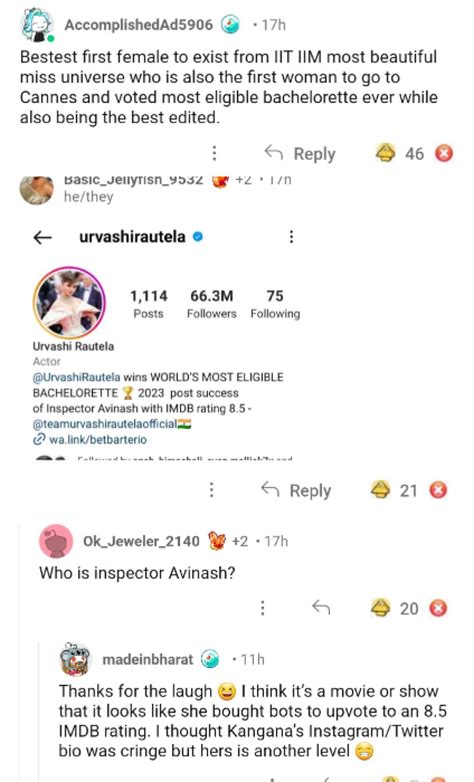Screen dimensions: 474x782
Task: Upvote the comment with 21 votes
Action: tap(380, 490)
